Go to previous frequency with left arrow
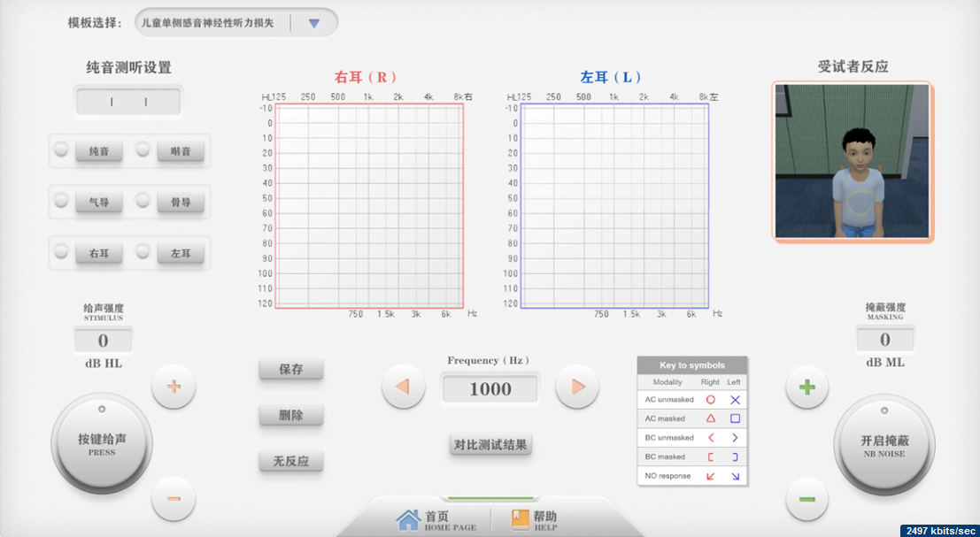 (403, 387)
